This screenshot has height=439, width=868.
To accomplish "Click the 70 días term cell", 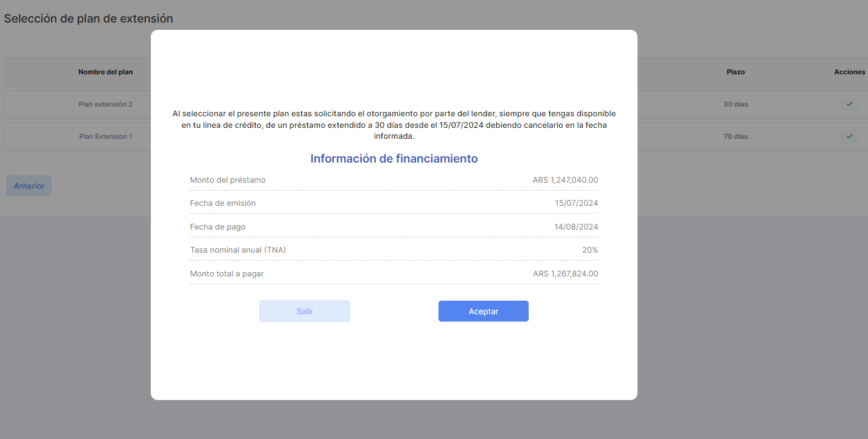I will pos(735,136).
